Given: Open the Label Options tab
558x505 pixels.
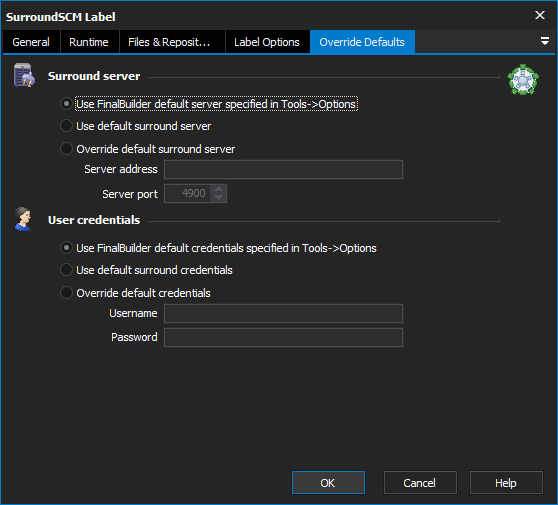Looking at the screenshot, I should (x=267, y=42).
